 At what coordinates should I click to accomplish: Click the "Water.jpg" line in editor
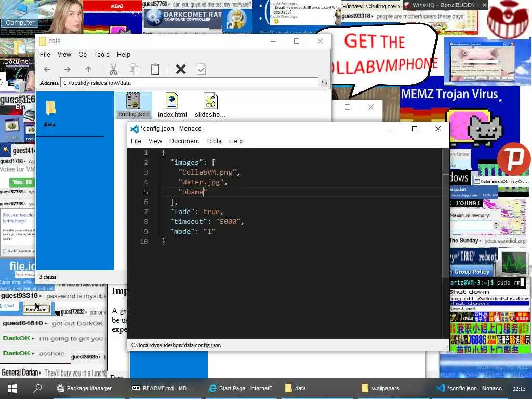203,182
